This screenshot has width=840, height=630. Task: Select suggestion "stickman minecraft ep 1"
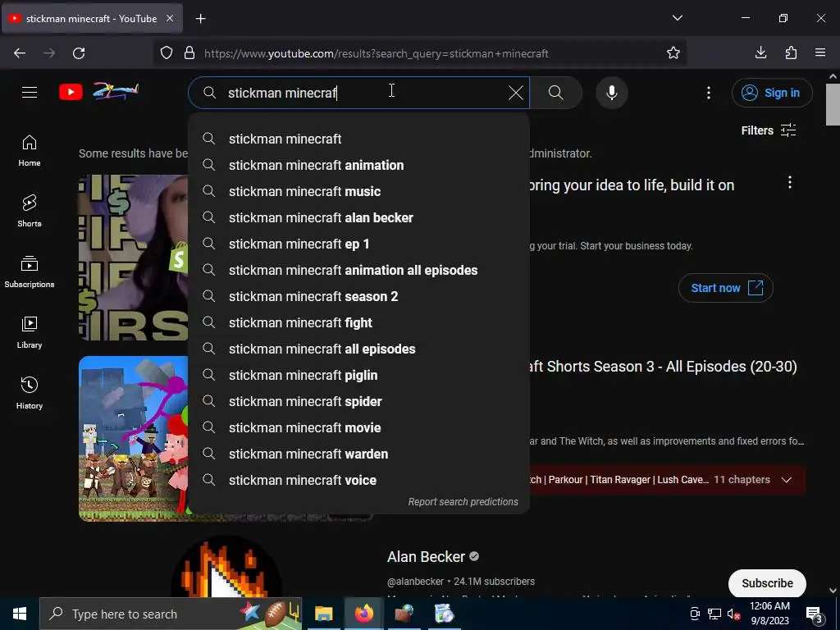359,244
